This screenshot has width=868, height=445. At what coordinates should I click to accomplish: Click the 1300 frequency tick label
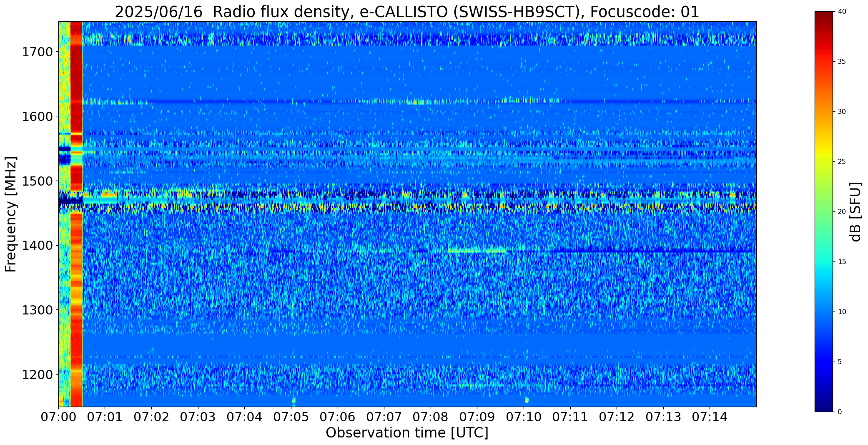pos(37,310)
